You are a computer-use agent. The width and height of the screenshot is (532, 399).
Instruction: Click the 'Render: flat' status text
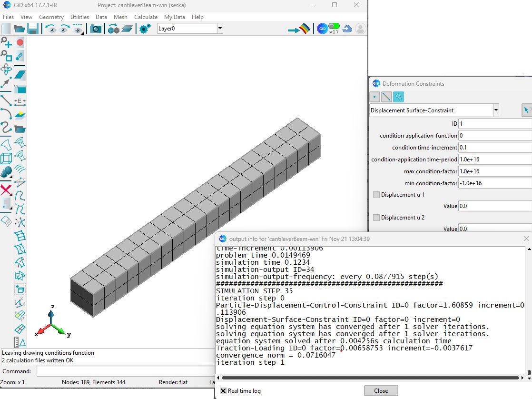pos(173,382)
